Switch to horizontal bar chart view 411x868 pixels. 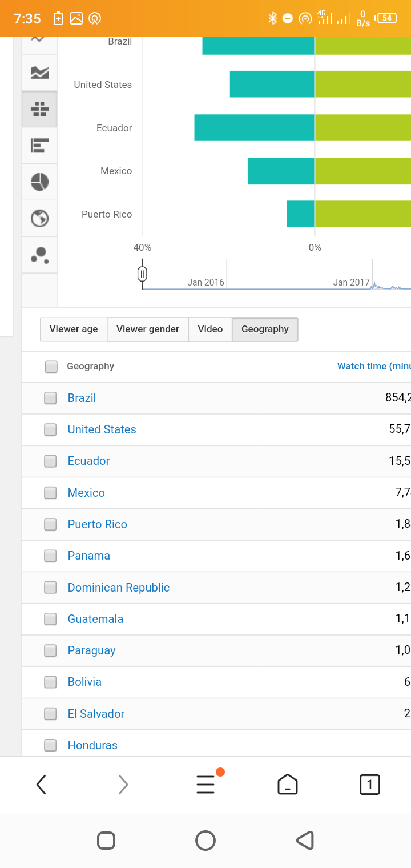39,146
